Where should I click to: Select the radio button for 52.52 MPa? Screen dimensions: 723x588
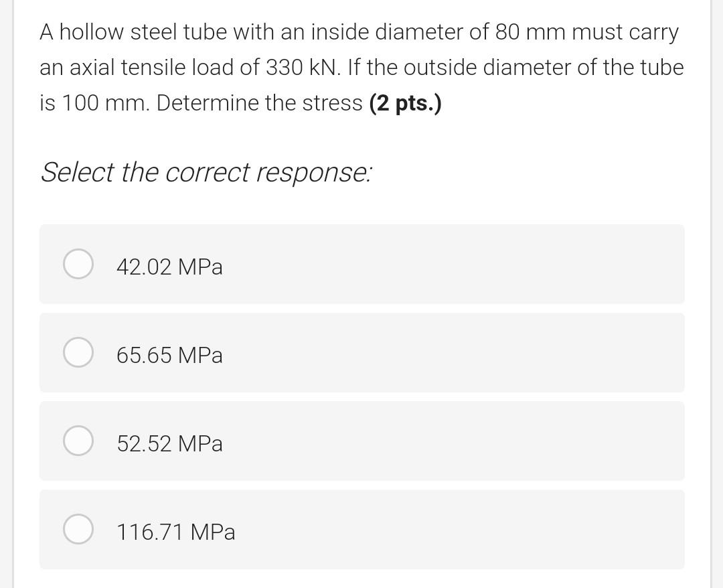pyautogui.click(x=78, y=441)
